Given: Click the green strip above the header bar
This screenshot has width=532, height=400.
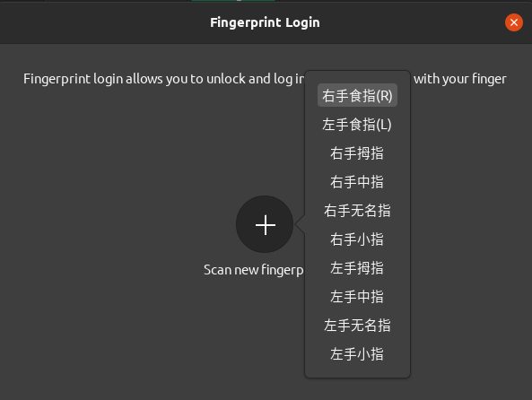Looking at the screenshot, I should pyautogui.click(x=233, y=1).
